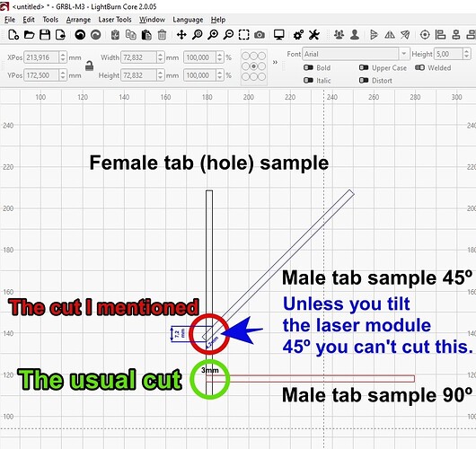Screen dimensions: 476x449
Task: Click the XPos input field
Action: click(x=41, y=57)
